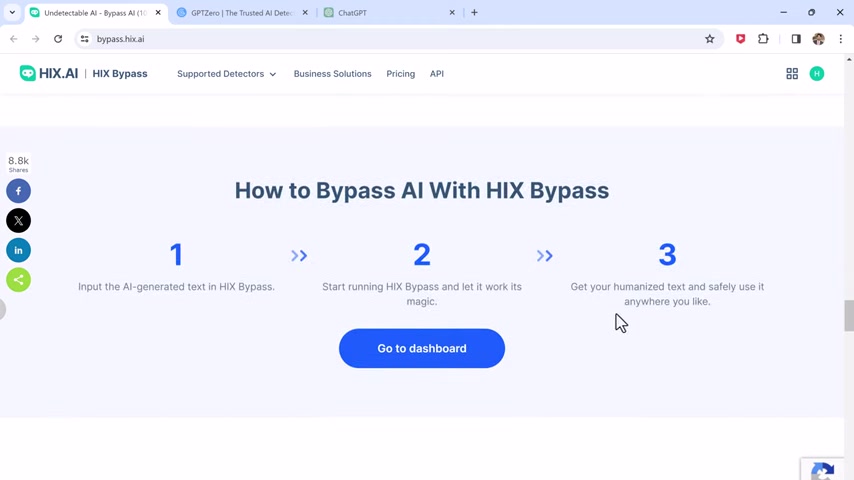The image size is (854, 480).
Task: Open the apps grid icon
Action: [x=792, y=74]
